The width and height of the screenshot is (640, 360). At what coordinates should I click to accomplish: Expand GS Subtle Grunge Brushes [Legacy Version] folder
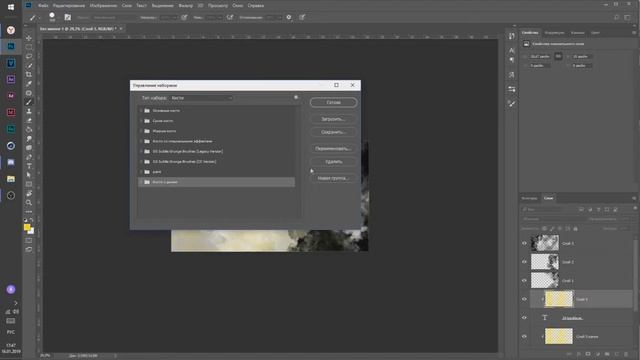pos(141,151)
